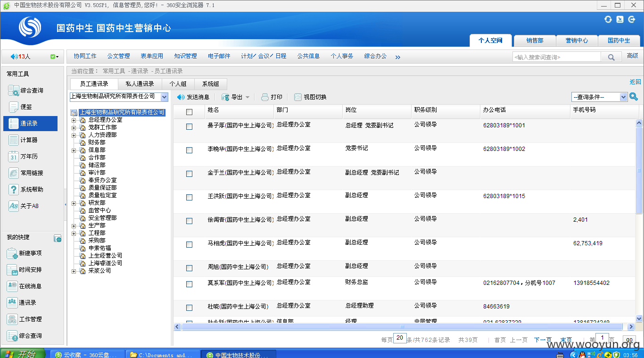Tick the select-all checkbox in the table header
This screenshot has height=358, width=644.
click(189, 112)
